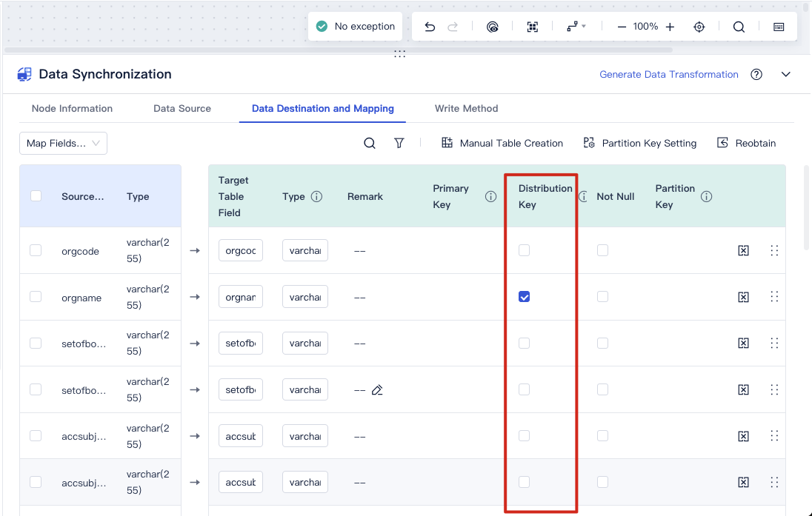This screenshot has height=516, width=812.
Task: Click the drag handle on the orgname row
Action: tap(774, 297)
